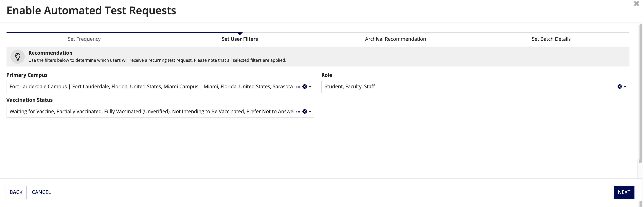Click the BACK button
Viewport: 644px width, 207px height.
pyautogui.click(x=16, y=192)
